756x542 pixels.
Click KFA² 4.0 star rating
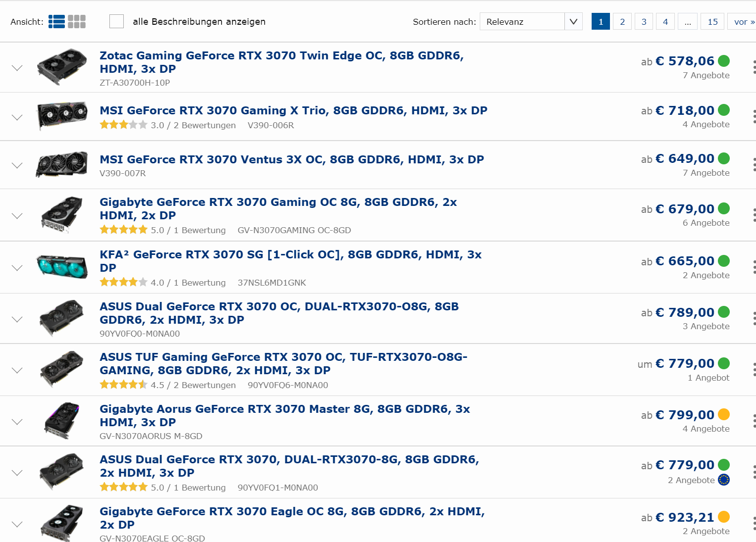pos(124,282)
